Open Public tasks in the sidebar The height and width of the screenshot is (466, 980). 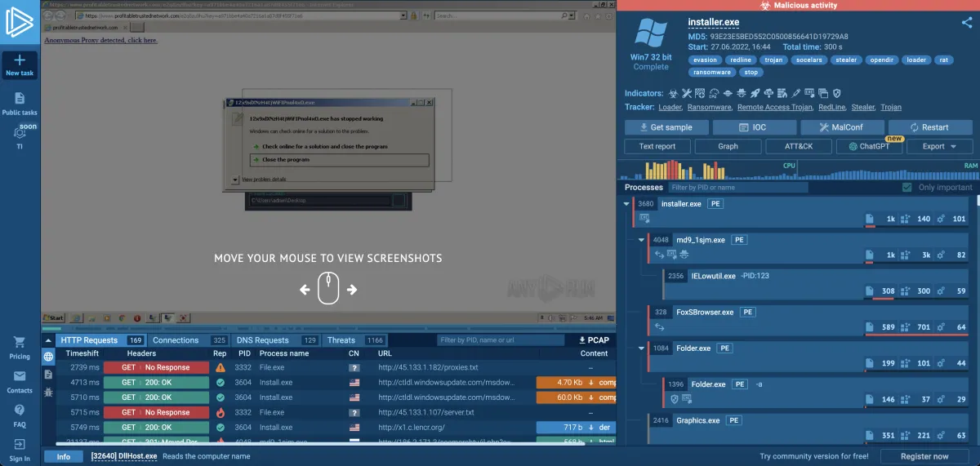click(20, 99)
